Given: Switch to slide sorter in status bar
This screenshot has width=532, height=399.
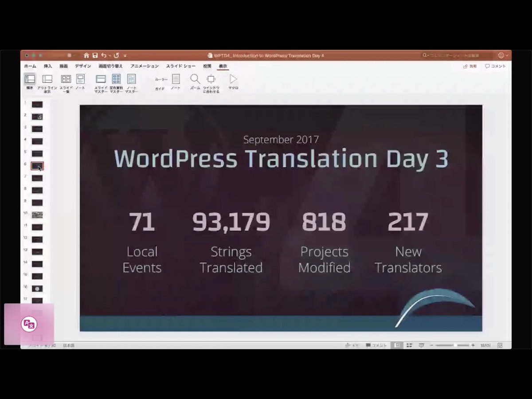Looking at the screenshot, I should (x=409, y=345).
